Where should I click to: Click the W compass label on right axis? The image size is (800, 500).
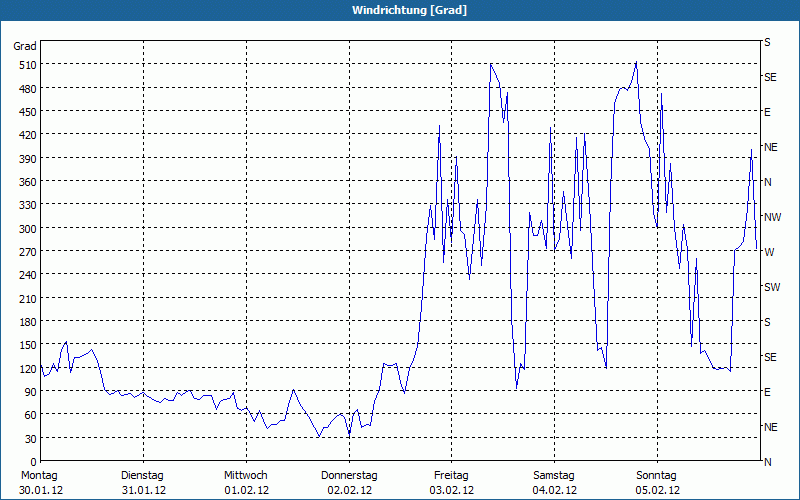(x=768, y=252)
